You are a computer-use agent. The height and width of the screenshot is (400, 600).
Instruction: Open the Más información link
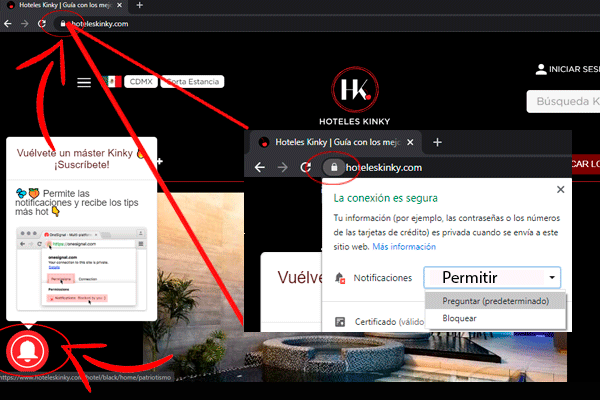[x=404, y=247]
